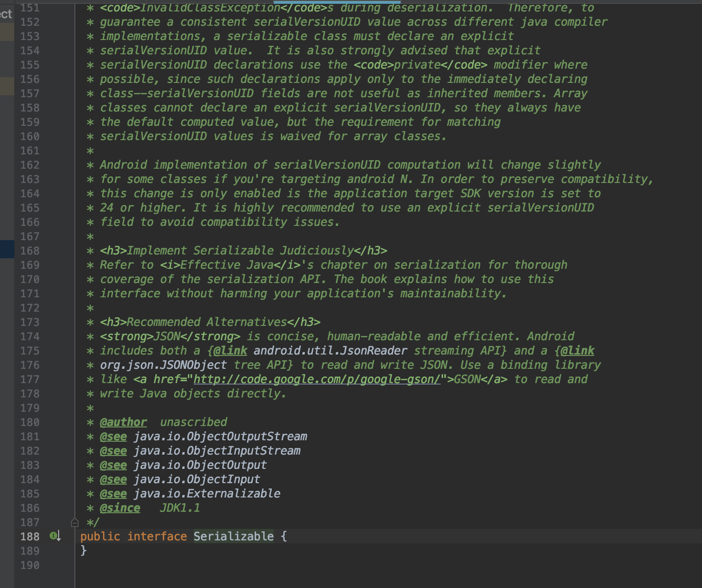Click the @see java.io.ObjectInputStream reference

tap(217, 450)
